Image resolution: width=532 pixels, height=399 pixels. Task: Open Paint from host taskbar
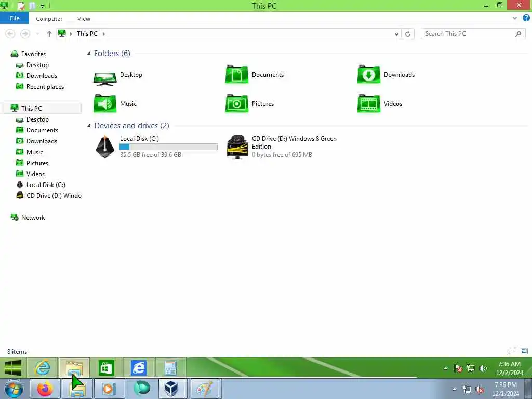click(x=204, y=389)
